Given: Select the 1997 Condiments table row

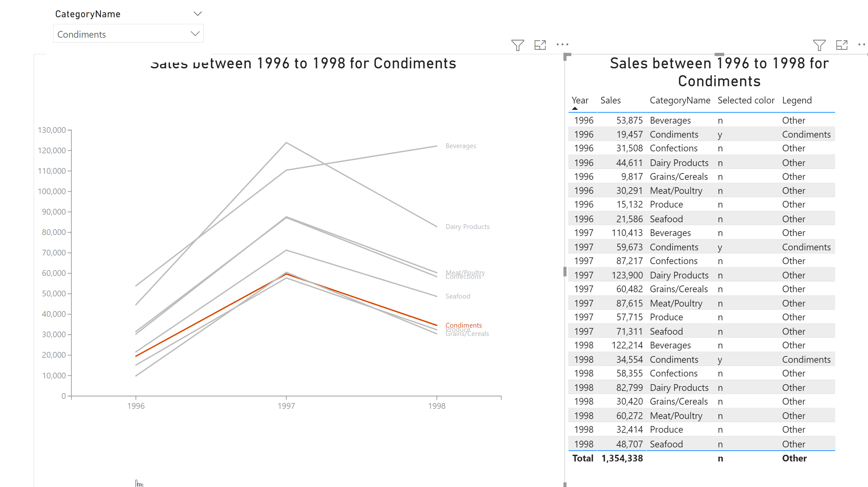Looking at the screenshot, I should (674, 247).
